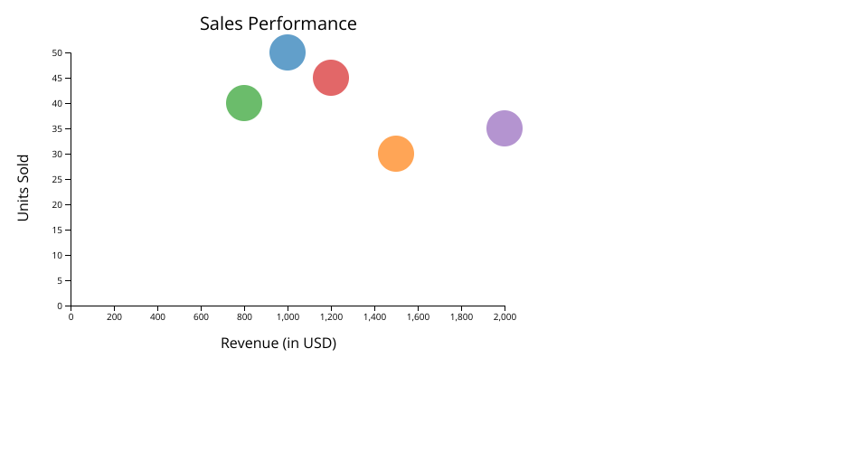Click the 1,800 tick label on x-axis
This screenshot has width=868, height=452.
pyautogui.click(x=461, y=317)
